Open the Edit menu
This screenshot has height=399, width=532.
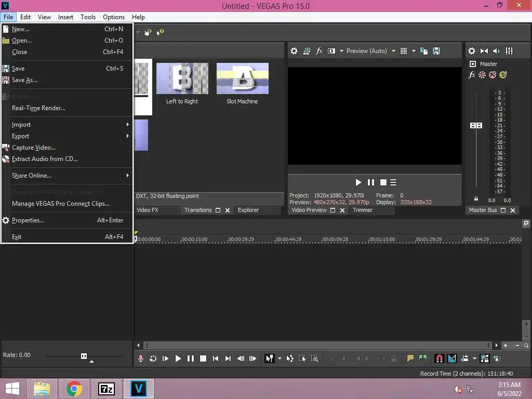[25, 17]
